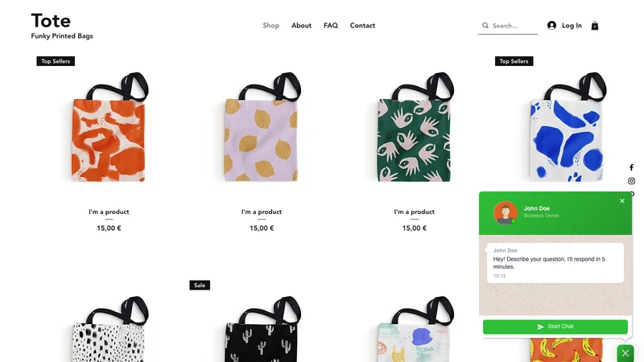Open the Contact page
Image resolution: width=644 pixels, height=362 pixels.
pos(362,26)
